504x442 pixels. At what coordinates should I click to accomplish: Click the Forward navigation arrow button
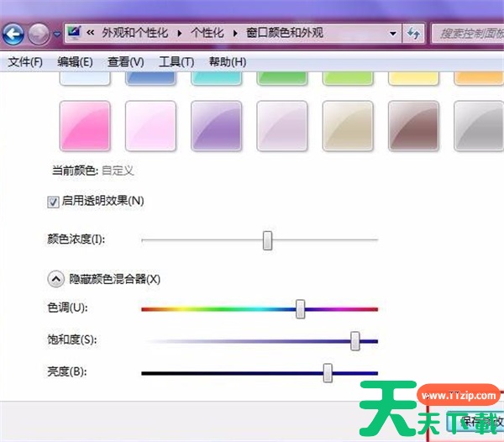click(x=39, y=34)
